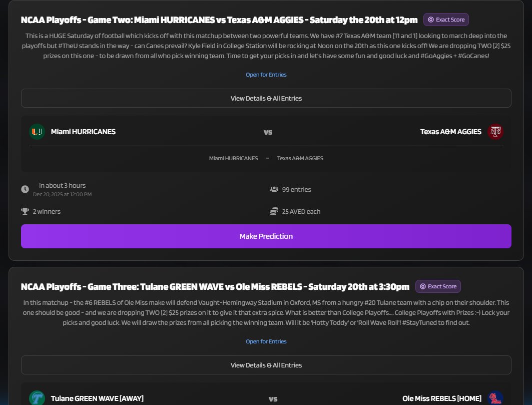Click the Game Three description paragraph

pos(266,313)
